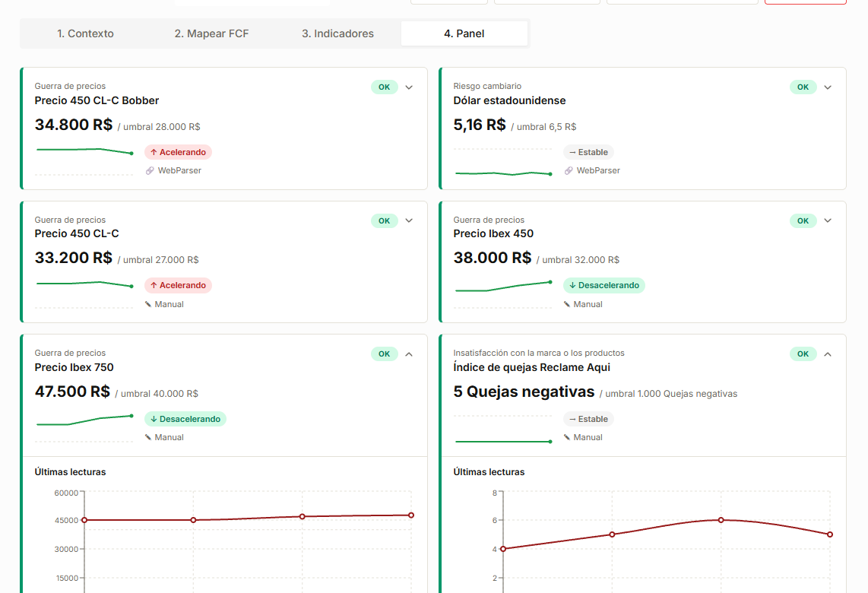Click Últimas lecturas heading in Precio Ibex 750 card

(70, 472)
